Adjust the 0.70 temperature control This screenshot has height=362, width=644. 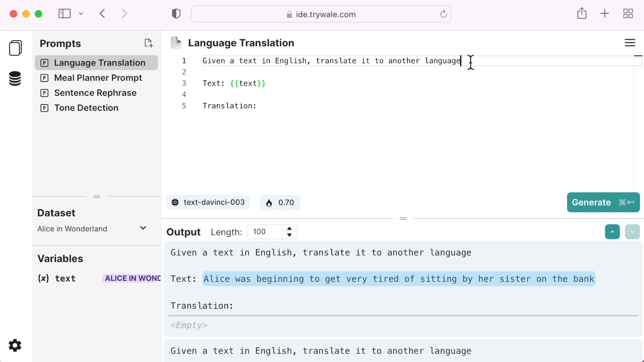pyautogui.click(x=280, y=203)
